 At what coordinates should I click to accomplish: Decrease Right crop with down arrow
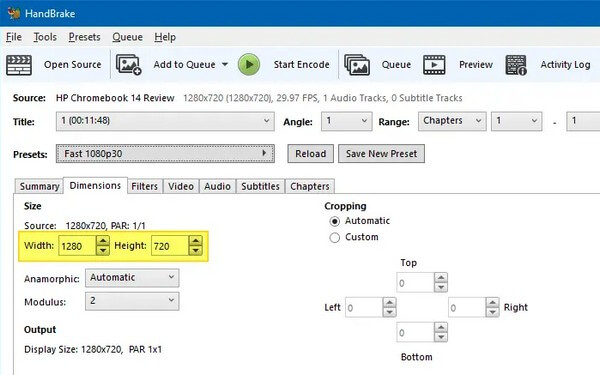pos(492,312)
